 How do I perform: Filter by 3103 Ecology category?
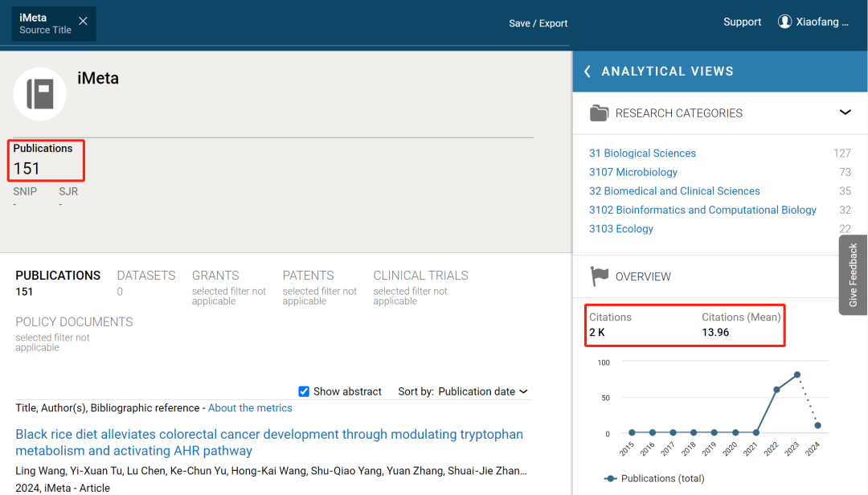point(621,229)
